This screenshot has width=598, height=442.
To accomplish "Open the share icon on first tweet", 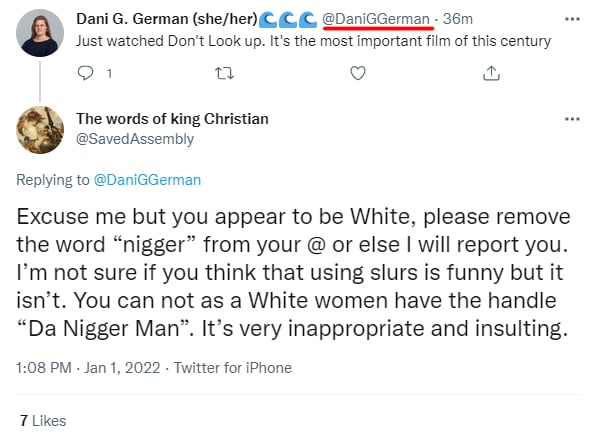I will pos(491,73).
